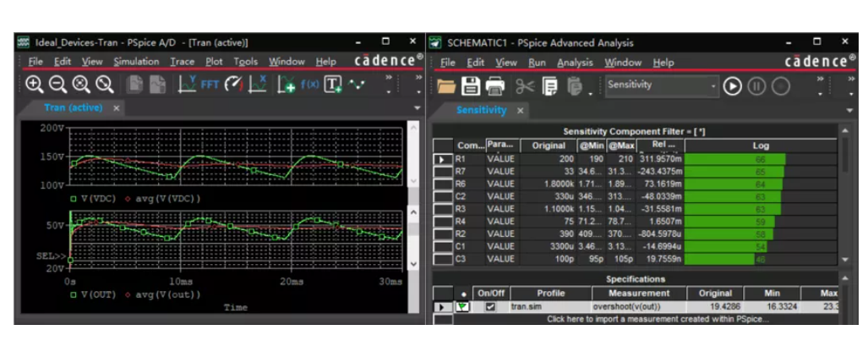Viewport: 868px width, 341px height.
Task: Click the Cut scissors icon in Advanced Analysis
Action: click(524, 86)
